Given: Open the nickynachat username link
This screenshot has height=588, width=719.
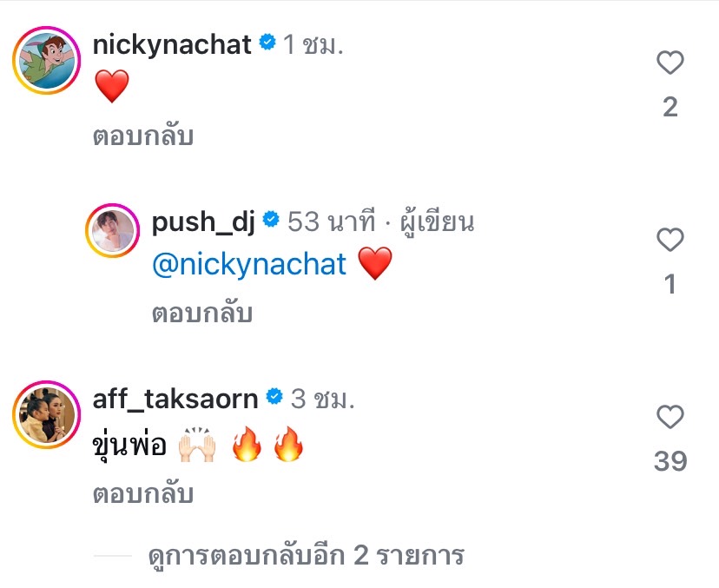Looking at the screenshot, I should click(172, 45).
